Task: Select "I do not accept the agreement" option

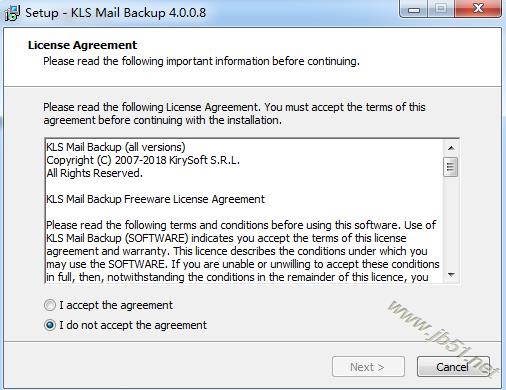Action: (x=50, y=325)
